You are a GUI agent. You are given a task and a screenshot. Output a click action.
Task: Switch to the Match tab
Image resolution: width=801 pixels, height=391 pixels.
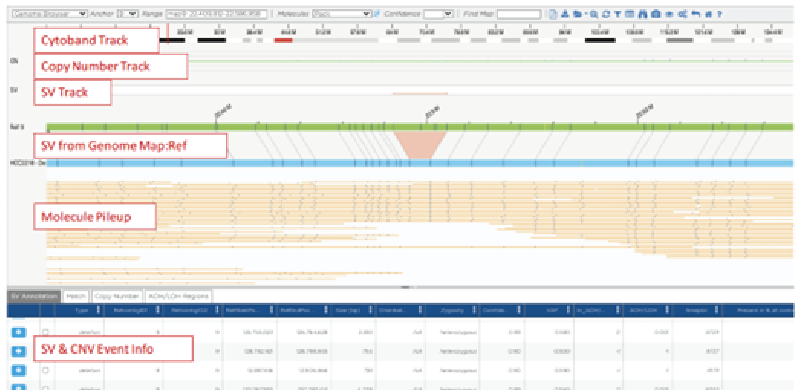coord(76,296)
